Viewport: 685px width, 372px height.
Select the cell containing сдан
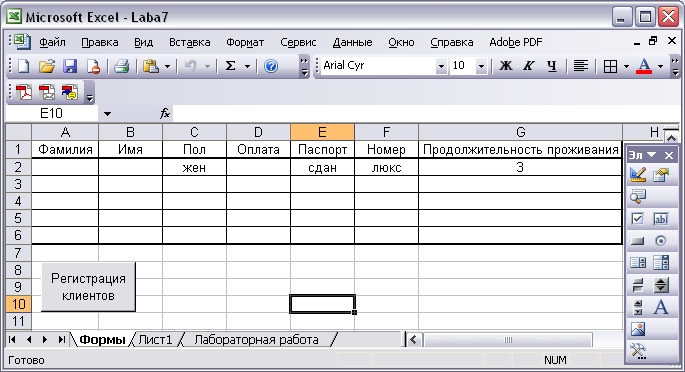tap(322, 167)
